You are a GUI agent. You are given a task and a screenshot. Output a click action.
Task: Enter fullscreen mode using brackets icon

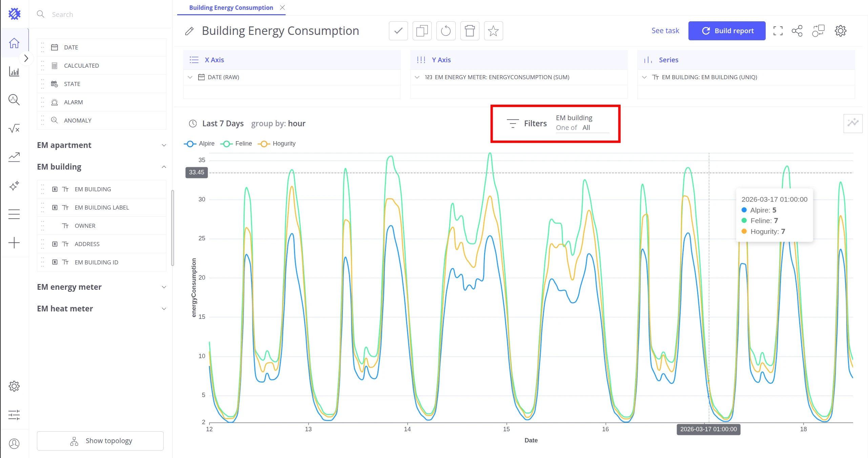point(778,31)
